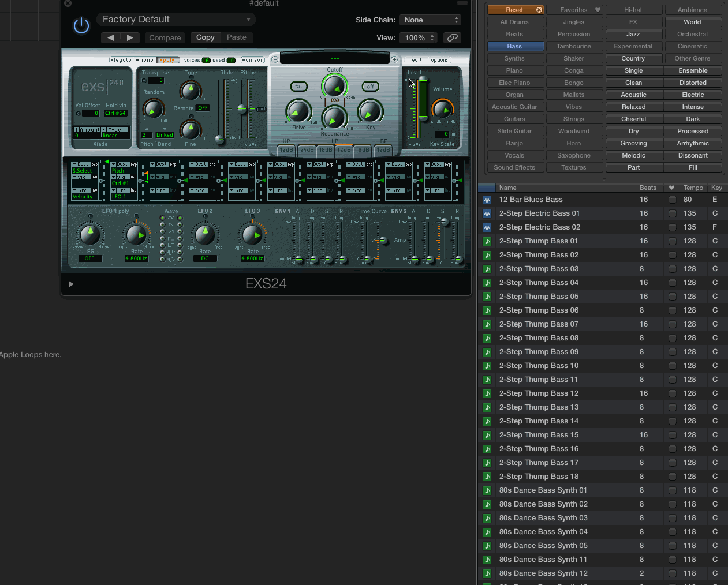
Task: Click the Glide slider handle
Action: [x=219, y=139]
